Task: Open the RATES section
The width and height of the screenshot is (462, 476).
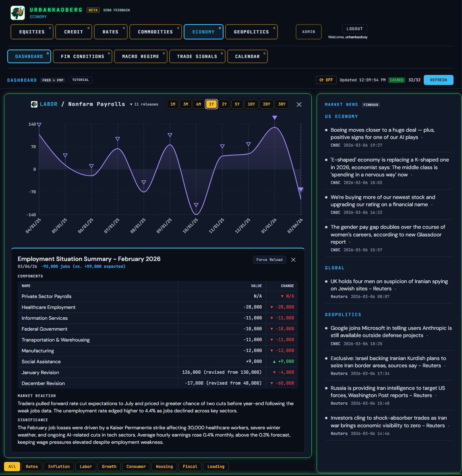Action: [110, 32]
